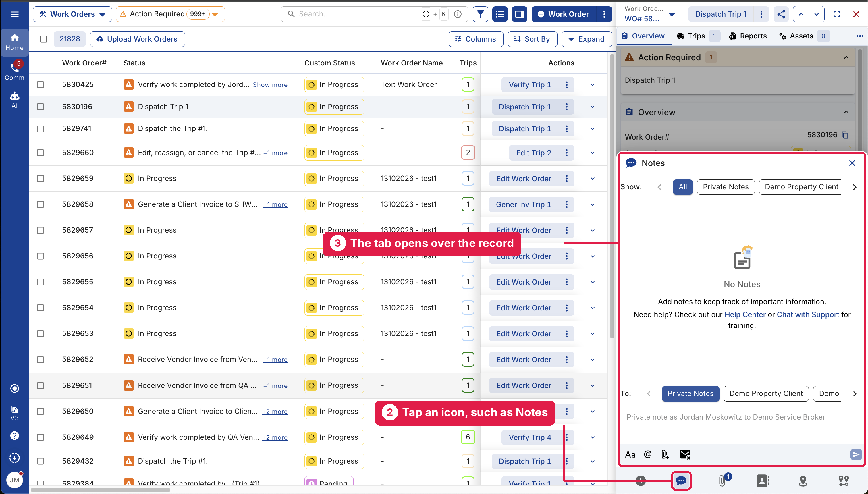The height and width of the screenshot is (494, 868).
Task: Open the filter icon in top toolbar
Action: 480,14
